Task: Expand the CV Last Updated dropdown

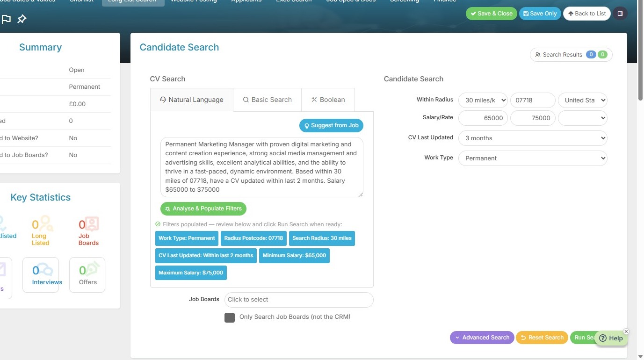Action: (x=533, y=138)
